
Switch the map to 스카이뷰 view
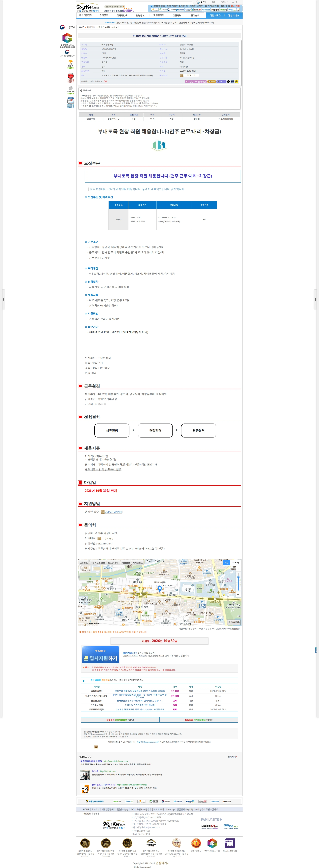tap(235, 563)
